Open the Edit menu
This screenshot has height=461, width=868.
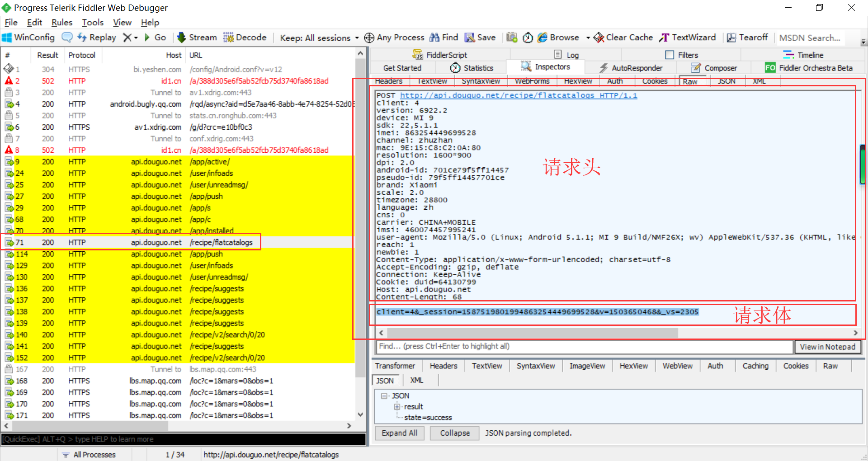[x=34, y=22]
